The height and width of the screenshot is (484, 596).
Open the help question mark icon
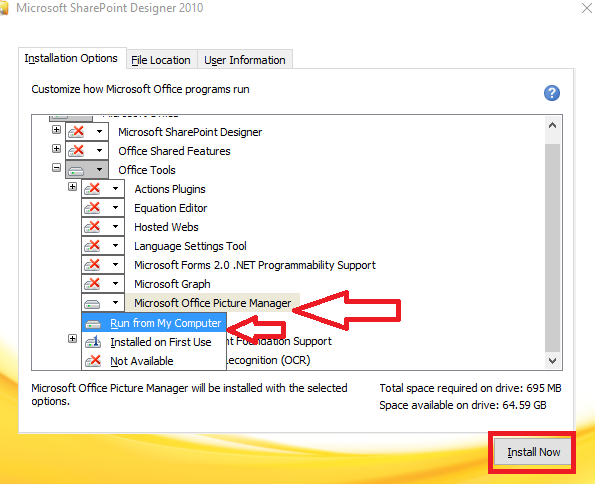pyautogui.click(x=552, y=93)
